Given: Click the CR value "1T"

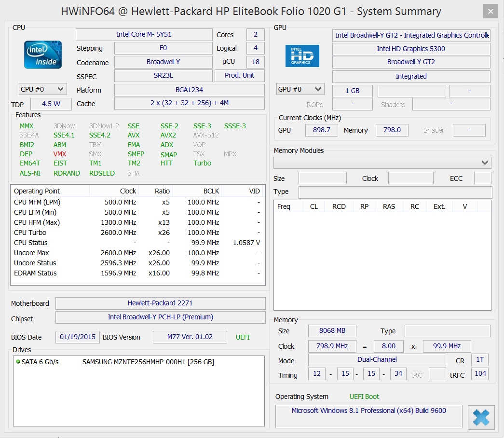Looking at the screenshot, I should 480,359.
